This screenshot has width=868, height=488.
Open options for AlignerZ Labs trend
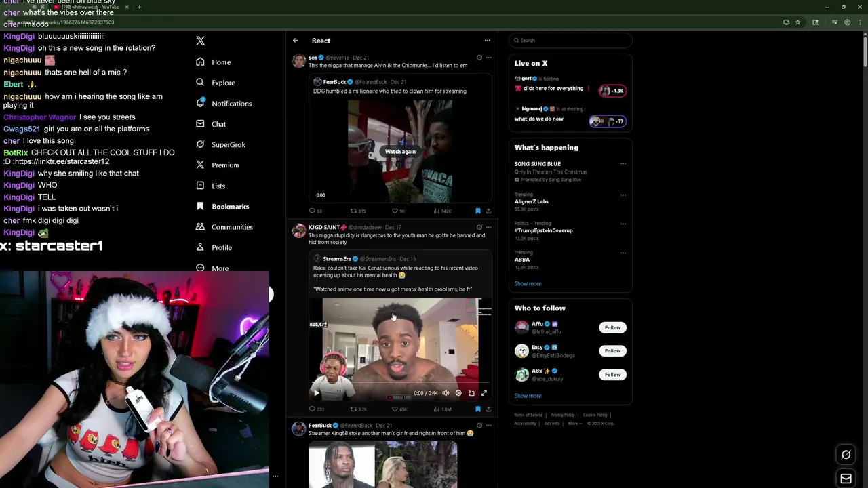point(623,195)
